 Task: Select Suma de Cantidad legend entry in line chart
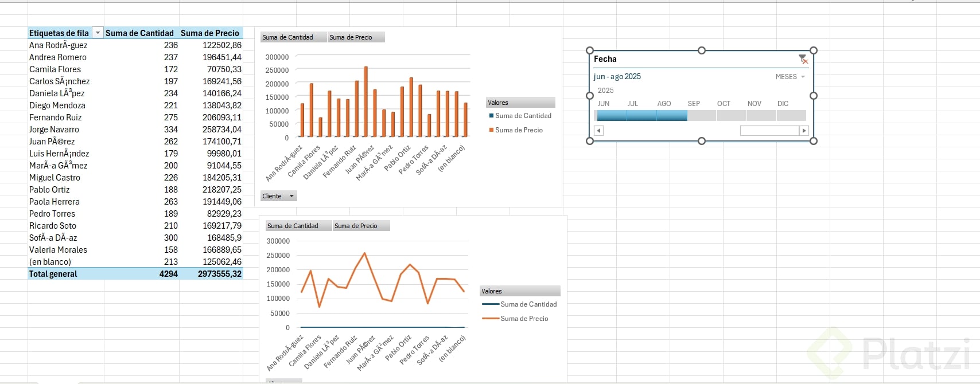520,304
